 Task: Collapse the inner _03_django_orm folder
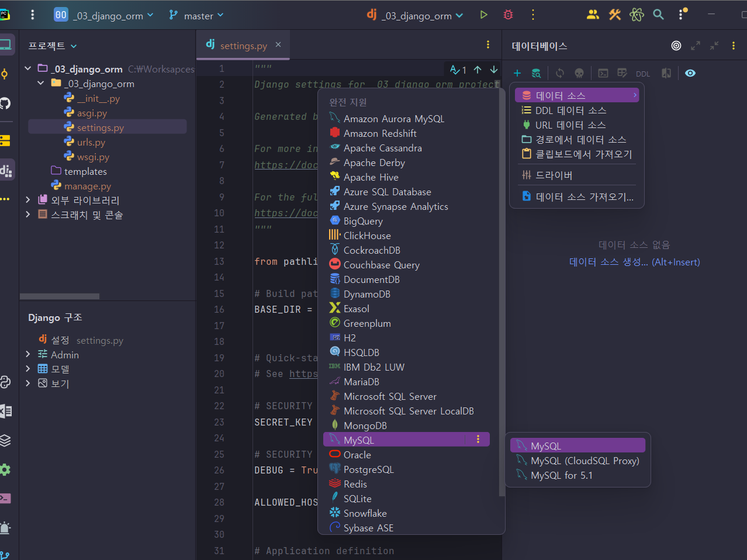[40, 83]
